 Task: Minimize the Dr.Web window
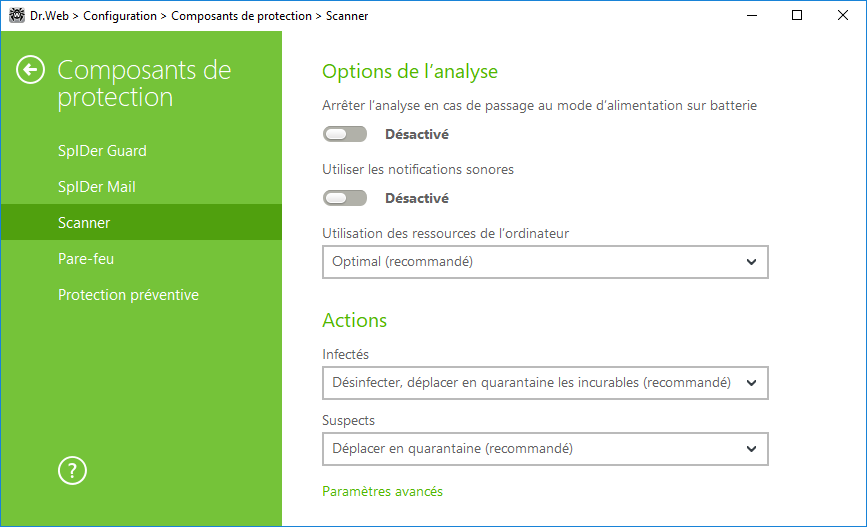[x=752, y=15]
